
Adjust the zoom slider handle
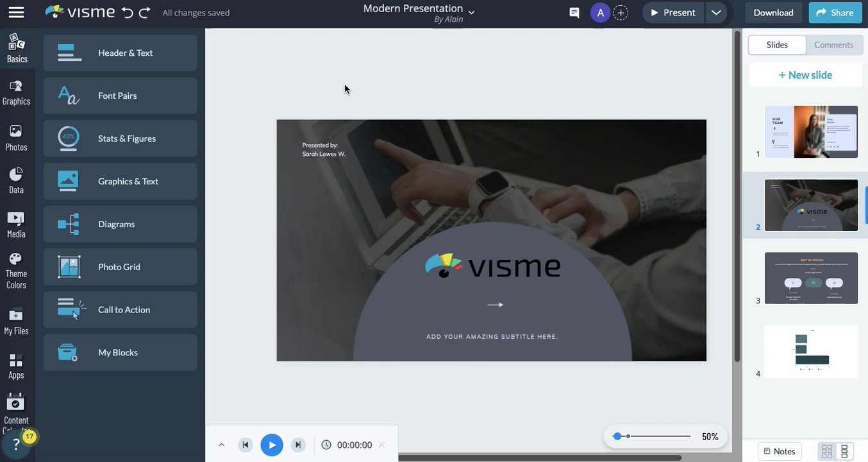click(x=617, y=436)
